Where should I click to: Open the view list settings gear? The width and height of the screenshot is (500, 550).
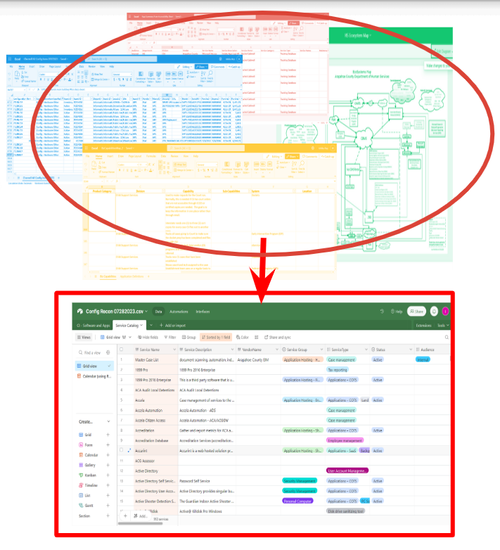108,353
